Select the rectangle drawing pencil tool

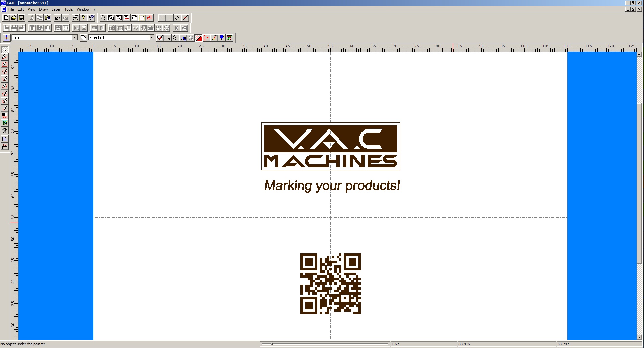click(5, 64)
